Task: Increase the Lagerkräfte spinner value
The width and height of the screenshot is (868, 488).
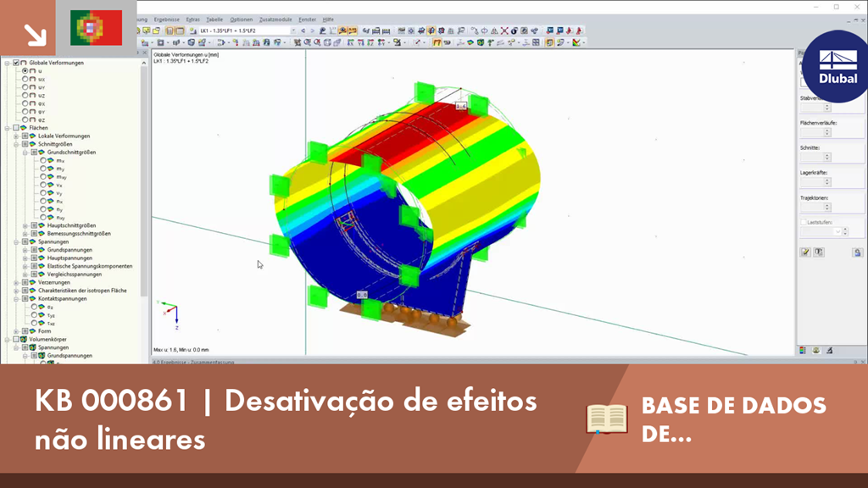Action: pos(827,180)
